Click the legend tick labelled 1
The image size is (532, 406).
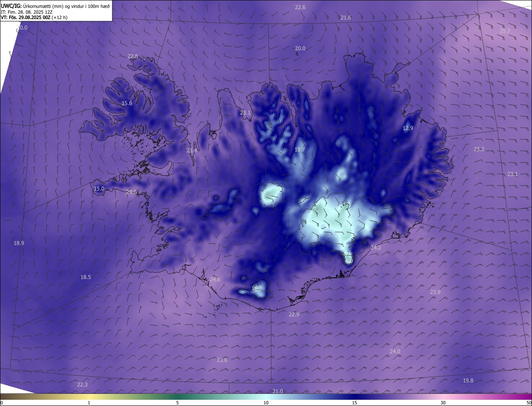coord(89,403)
